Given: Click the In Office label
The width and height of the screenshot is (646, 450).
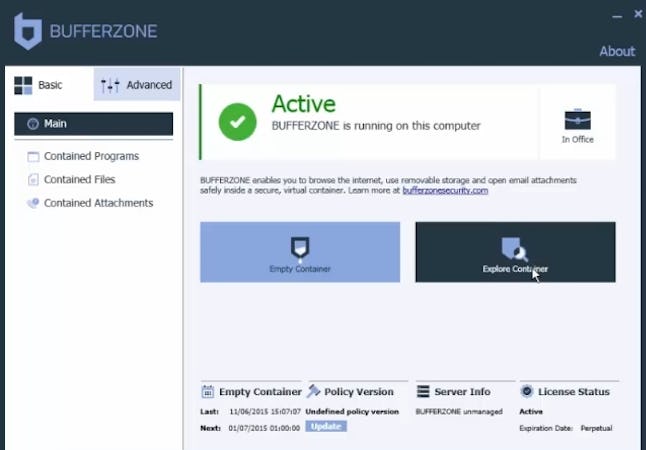Looking at the screenshot, I should pyautogui.click(x=578, y=140).
